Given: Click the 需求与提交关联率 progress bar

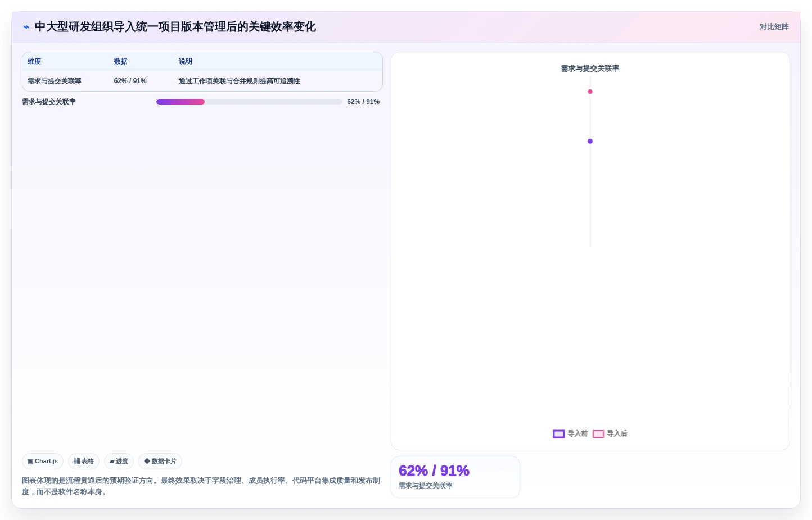Looking at the screenshot, I should point(249,102).
